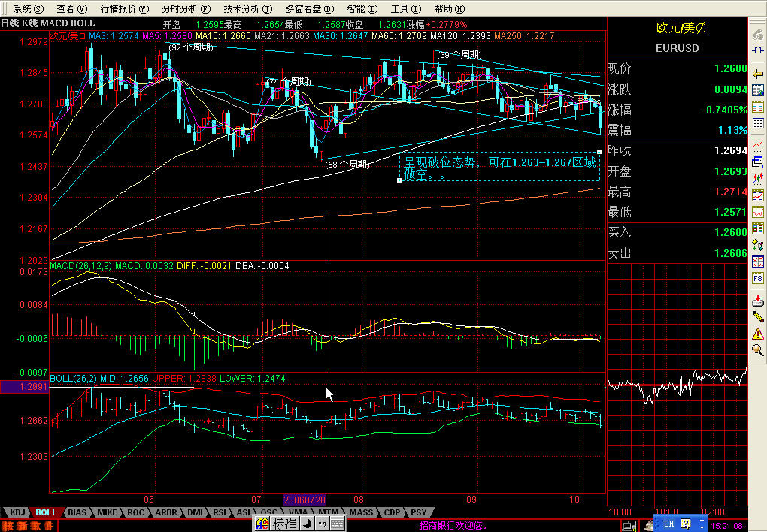
Task: Open the 工具(T) menu
Action: [x=406, y=9]
